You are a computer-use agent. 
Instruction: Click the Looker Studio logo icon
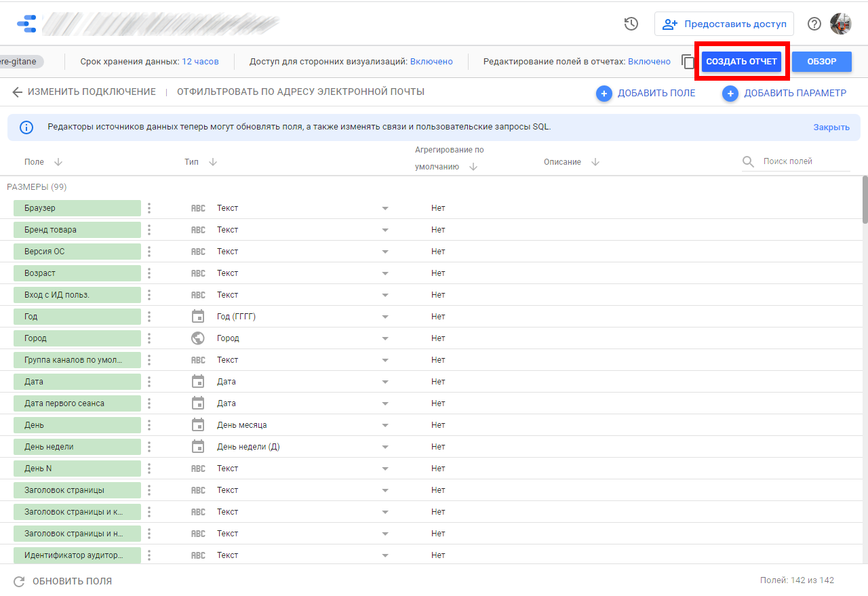point(26,24)
